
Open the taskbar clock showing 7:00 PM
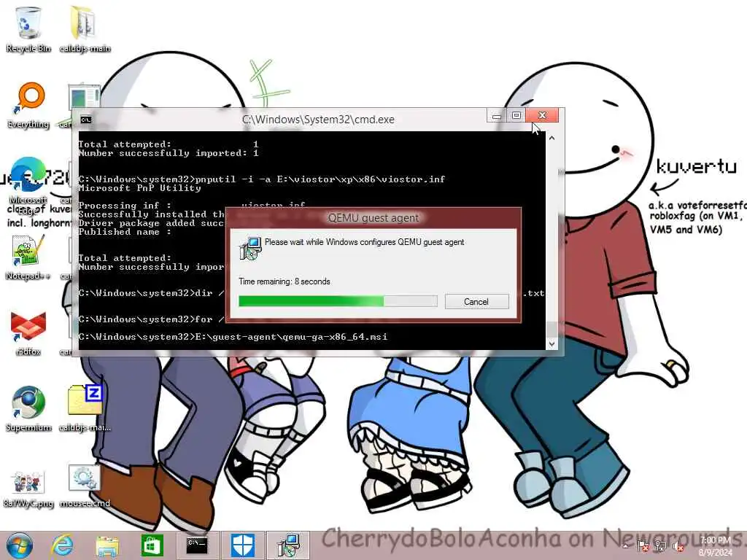(x=716, y=546)
